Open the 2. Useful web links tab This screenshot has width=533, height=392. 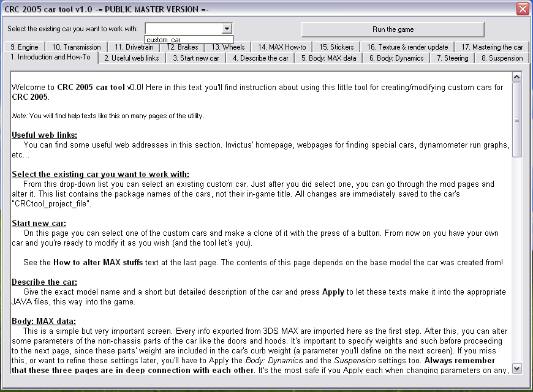click(132, 58)
